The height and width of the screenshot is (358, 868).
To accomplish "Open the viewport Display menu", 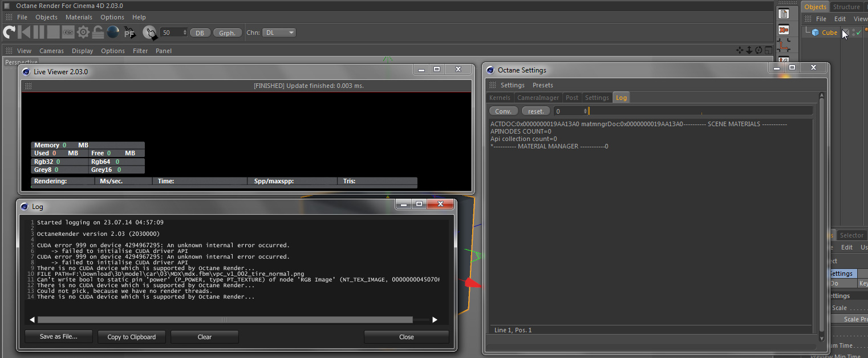I will coord(82,51).
